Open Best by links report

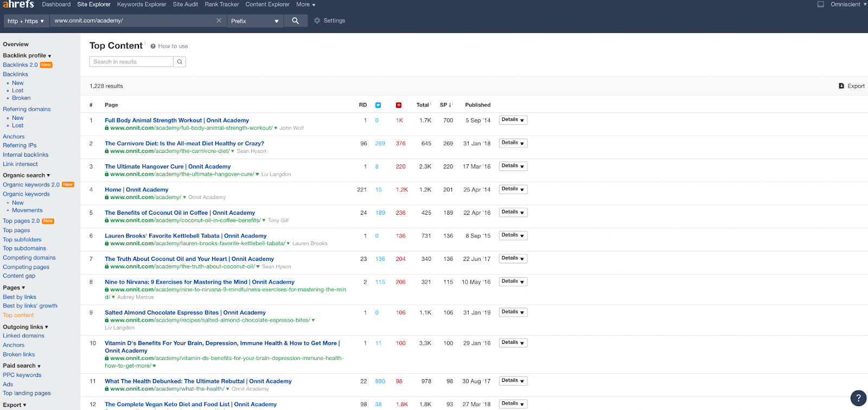[20, 297]
